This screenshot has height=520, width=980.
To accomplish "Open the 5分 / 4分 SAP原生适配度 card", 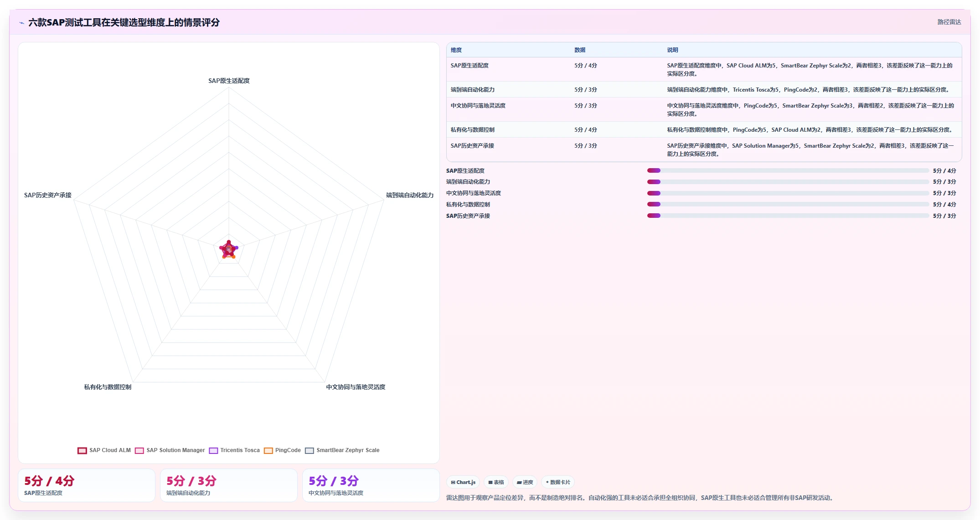I will pos(87,485).
